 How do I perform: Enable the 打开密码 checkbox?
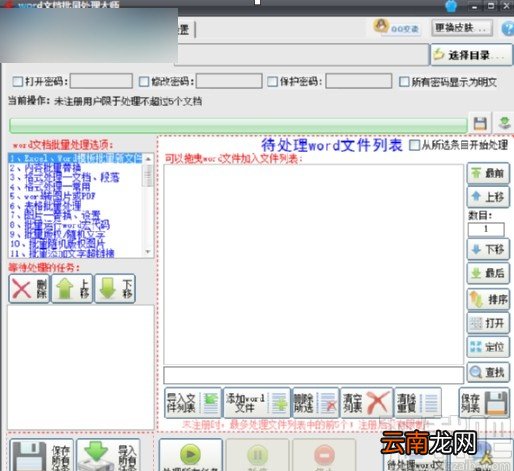tap(17, 82)
